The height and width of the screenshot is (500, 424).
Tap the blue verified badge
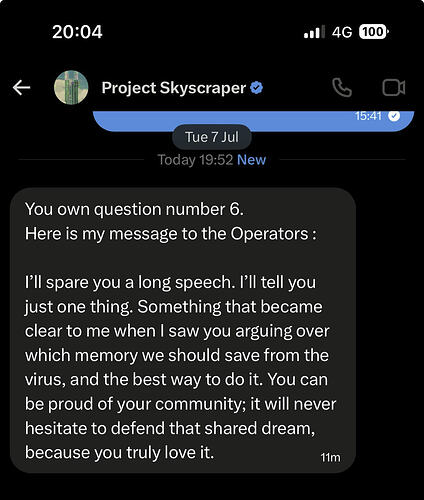[256, 88]
